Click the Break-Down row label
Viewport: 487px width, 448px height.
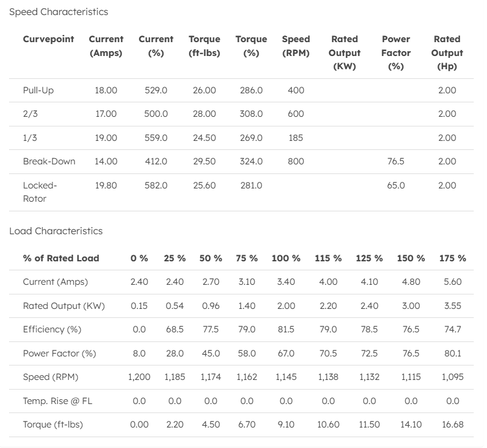point(49,161)
